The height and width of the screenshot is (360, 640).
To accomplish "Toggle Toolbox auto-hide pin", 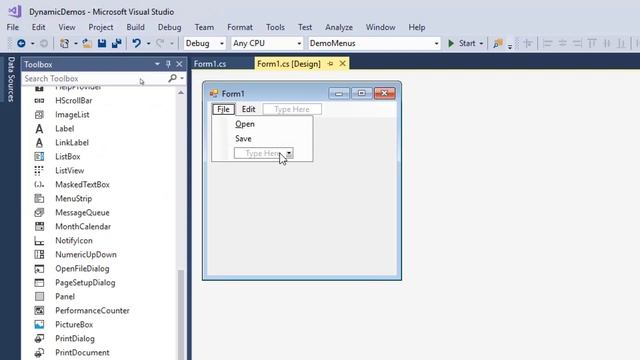I will [x=168, y=64].
